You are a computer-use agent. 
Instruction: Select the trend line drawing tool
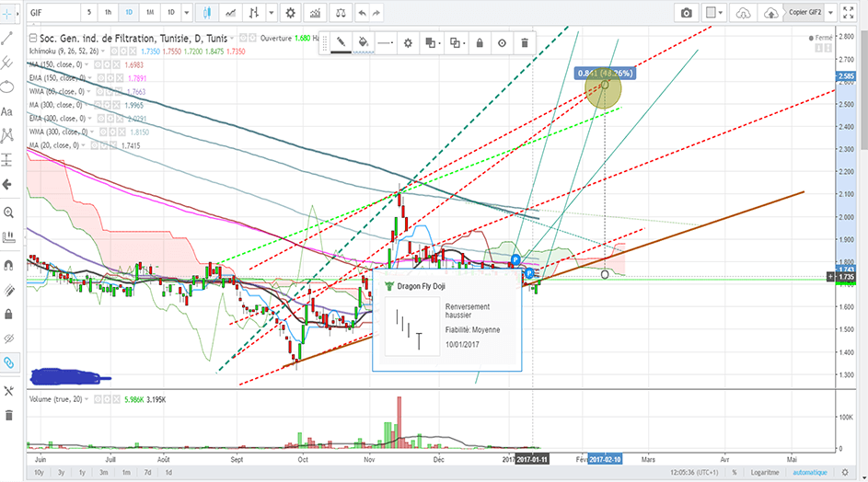point(7,38)
